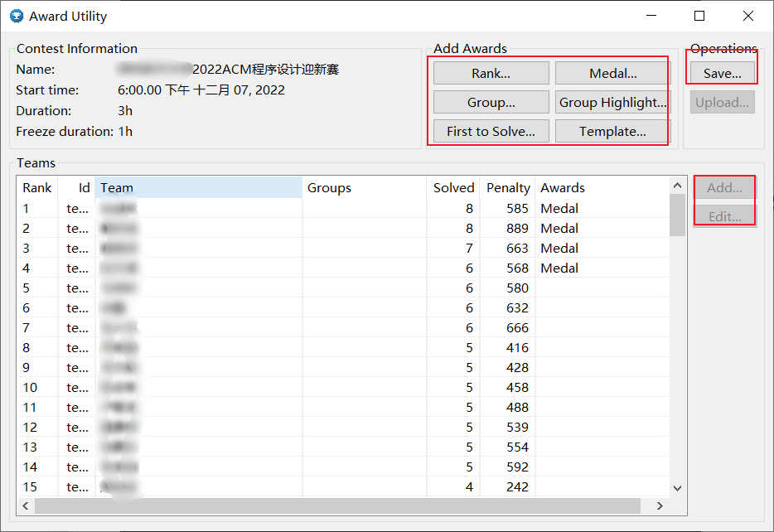The width and height of the screenshot is (774, 532).
Task: Click the Solved column header
Action: coord(453,187)
